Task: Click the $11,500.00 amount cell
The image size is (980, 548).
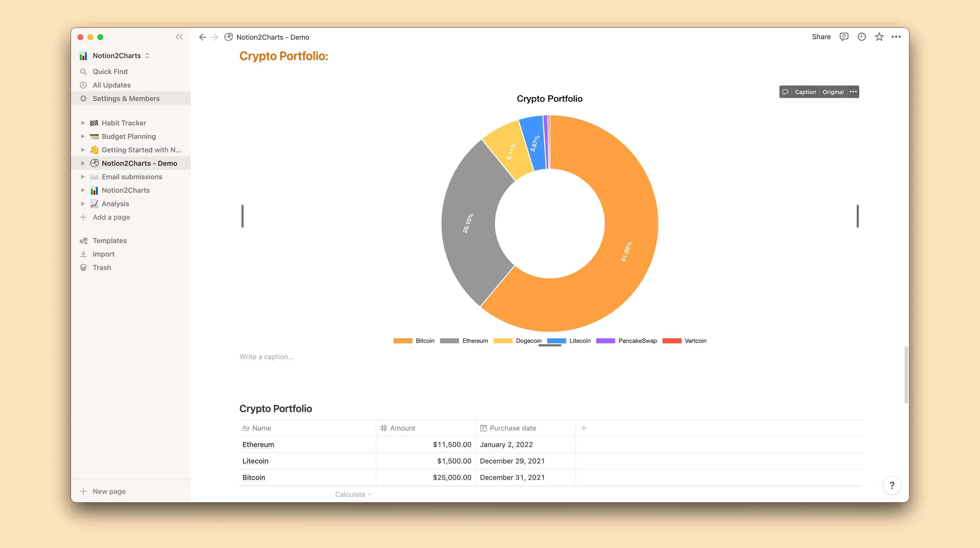Action: [426, 445]
